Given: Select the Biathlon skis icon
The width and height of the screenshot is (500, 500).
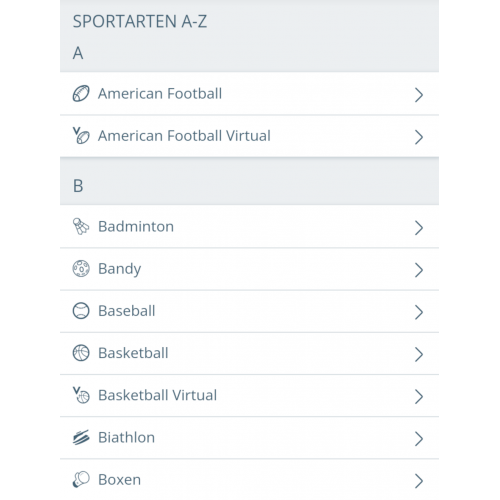Looking at the screenshot, I should click(81, 437).
